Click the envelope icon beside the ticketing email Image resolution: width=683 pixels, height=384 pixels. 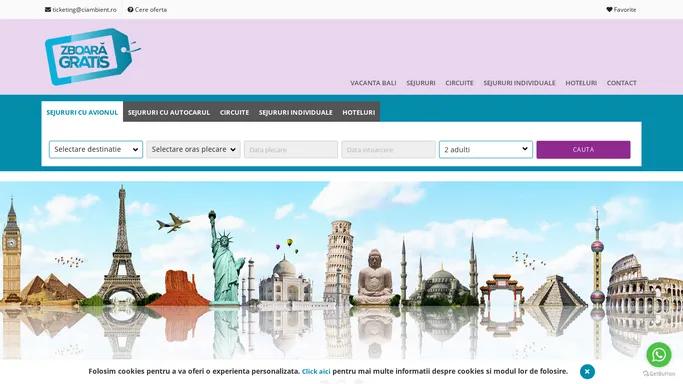point(48,10)
